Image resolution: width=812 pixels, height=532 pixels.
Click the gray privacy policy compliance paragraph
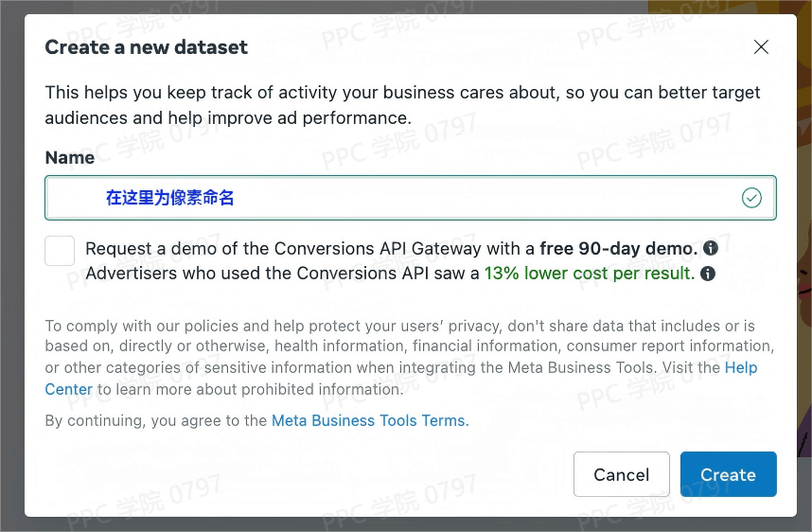[x=397, y=346]
